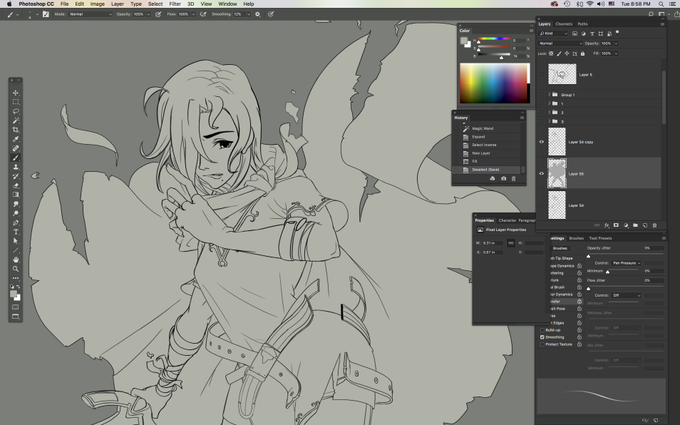Delete layer with trash icon in Layers panel
This screenshot has width=680, height=425.
654,225
